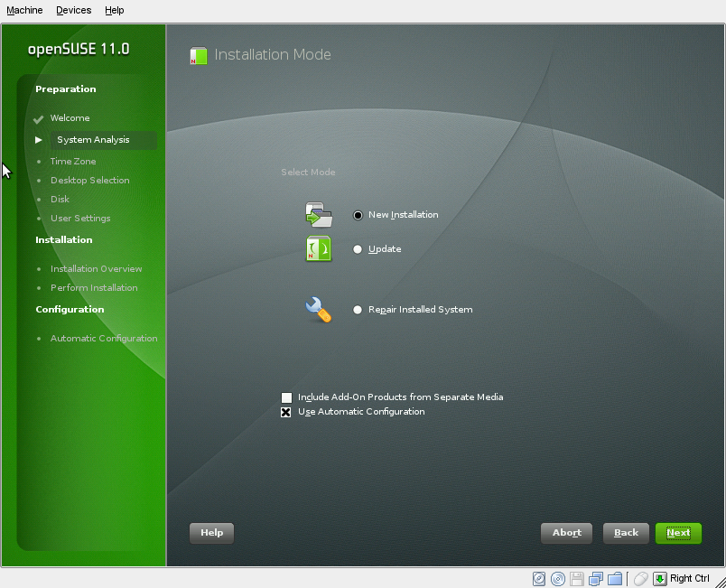This screenshot has height=588, width=726.
Task: Select Repair Installed System option
Action: [x=358, y=309]
